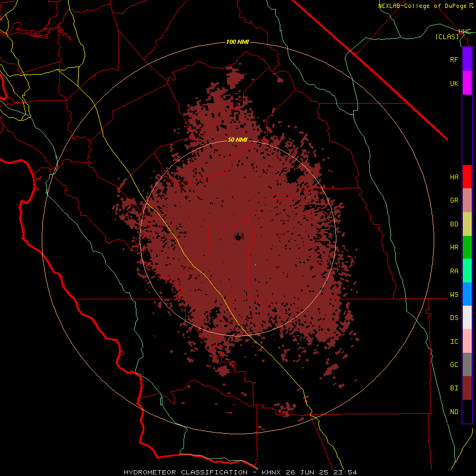Click the GC gray legend swatch
Viewport: 476px width, 476px height.
[x=467, y=364]
